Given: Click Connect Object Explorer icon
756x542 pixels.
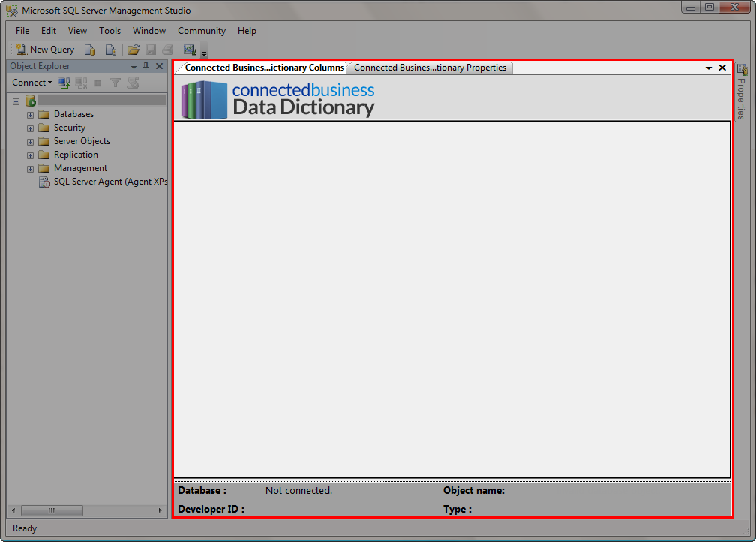Looking at the screenshot, I should pos(64,83).
